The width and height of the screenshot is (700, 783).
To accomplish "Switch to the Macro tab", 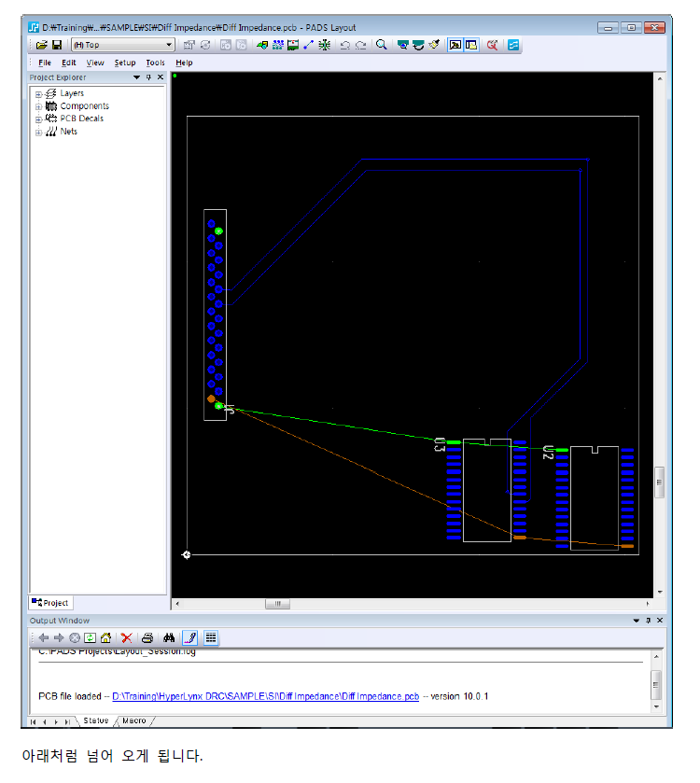I will tap(133, 720).
